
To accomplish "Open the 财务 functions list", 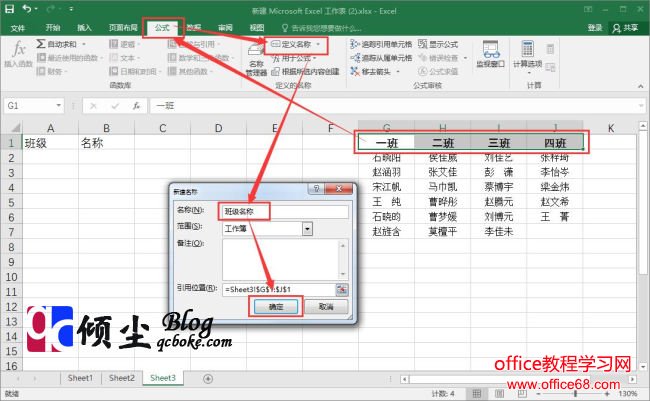I will [52, 71].
